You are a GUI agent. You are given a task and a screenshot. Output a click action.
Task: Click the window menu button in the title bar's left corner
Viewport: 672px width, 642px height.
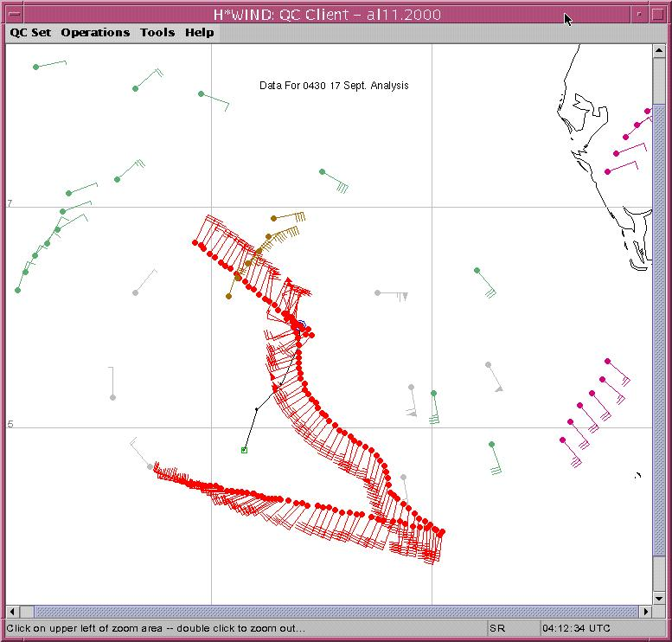(x=13, y=15)
